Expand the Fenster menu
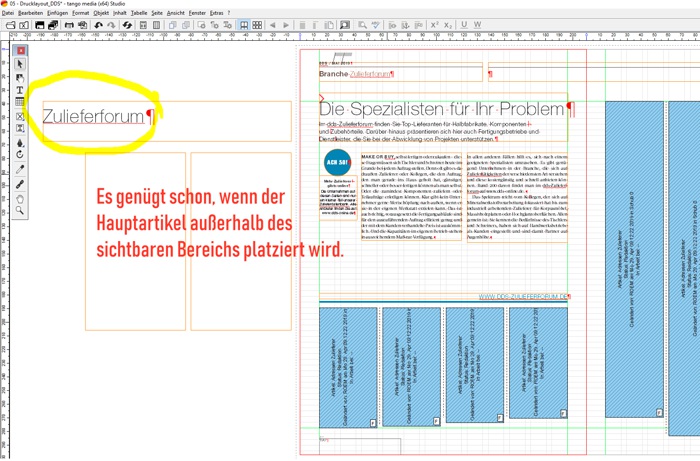Image resolution: width=700 pixels, height=461 pixels. point(197,13)
